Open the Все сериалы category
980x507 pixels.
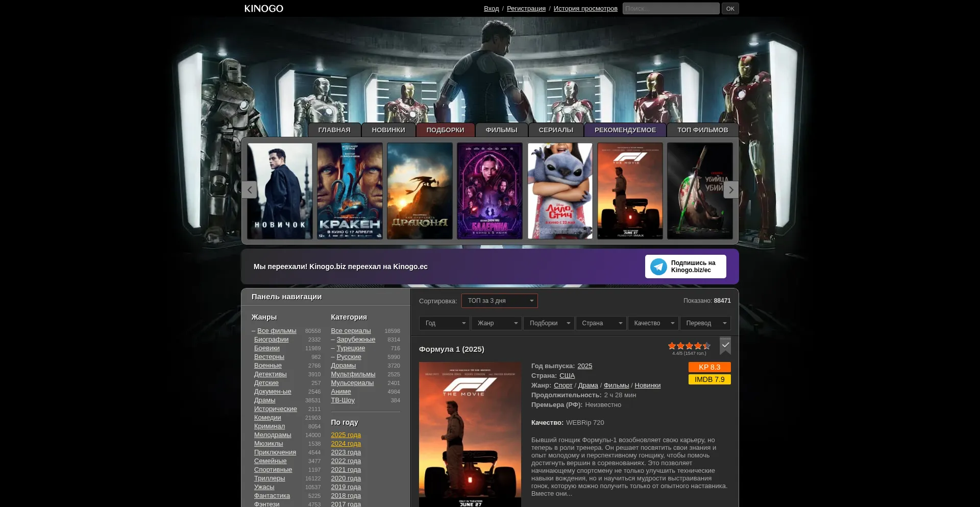click(351, 331)
